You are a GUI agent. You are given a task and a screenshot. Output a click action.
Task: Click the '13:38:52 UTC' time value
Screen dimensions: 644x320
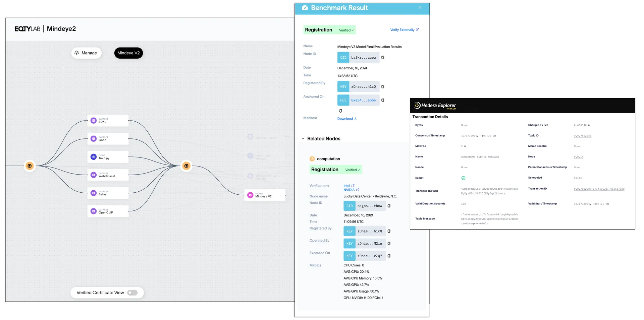pyautogui.click(x=347, y=76)
